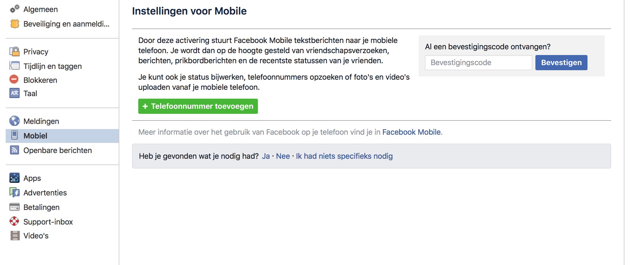Click the Taal language icon

[x=15, y=93]
